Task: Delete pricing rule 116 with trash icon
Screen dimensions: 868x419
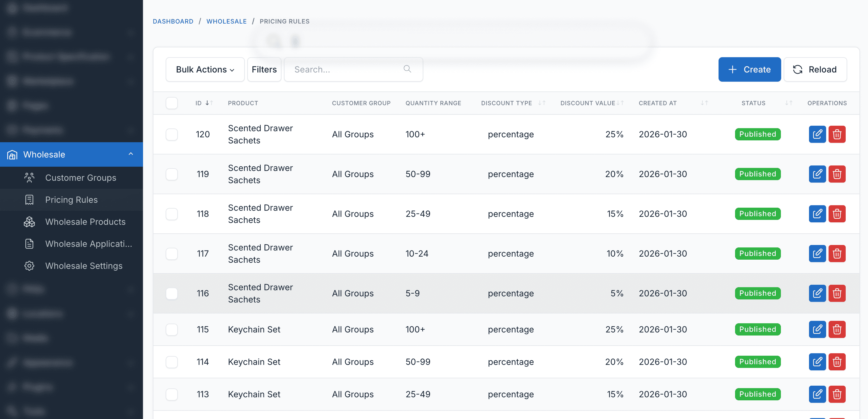Action: 837,293
